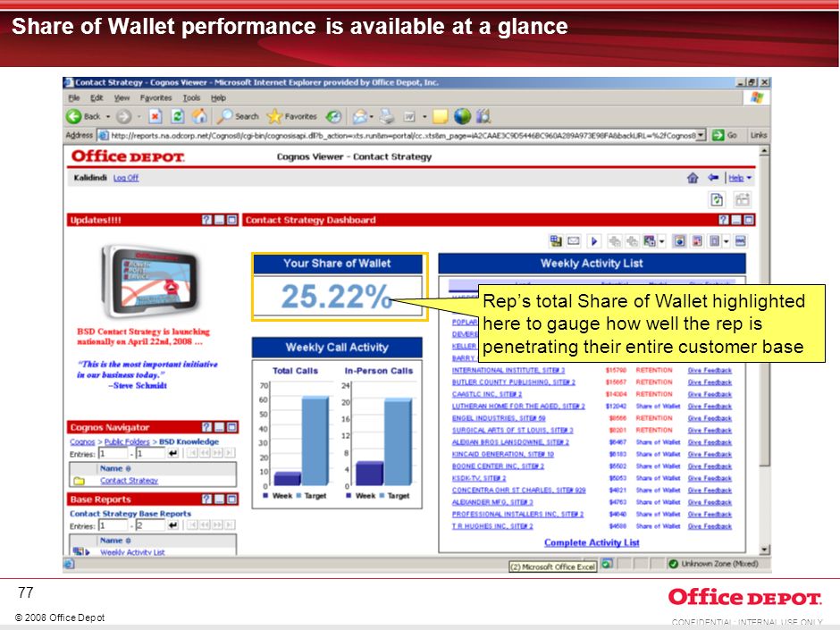This screenshot has height=630, width=840.
Task: Open the address bar URL dropdown
Action: (x=701, y=135)
